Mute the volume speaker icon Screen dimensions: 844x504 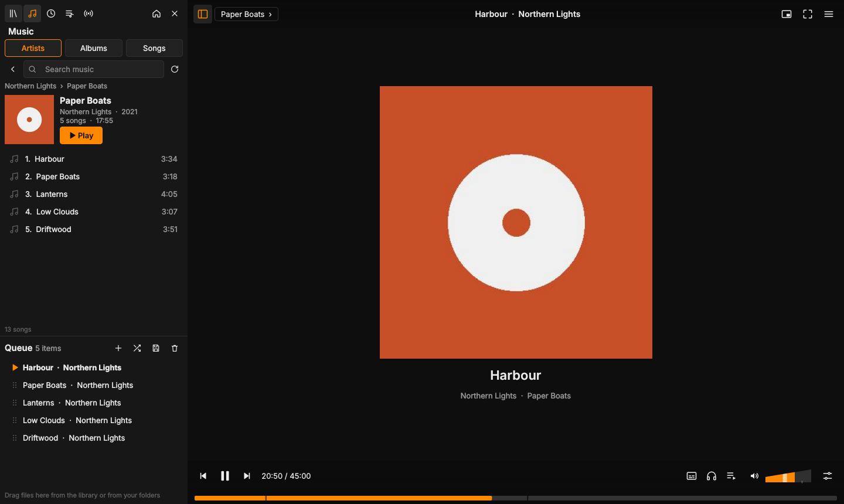point(754,476)
